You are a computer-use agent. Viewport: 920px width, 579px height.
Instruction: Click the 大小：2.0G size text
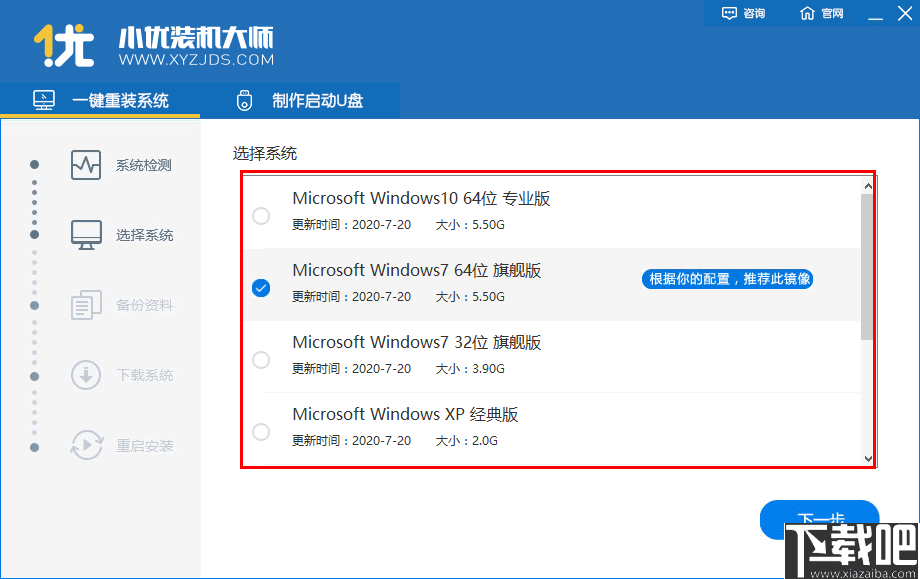(466, 441)
